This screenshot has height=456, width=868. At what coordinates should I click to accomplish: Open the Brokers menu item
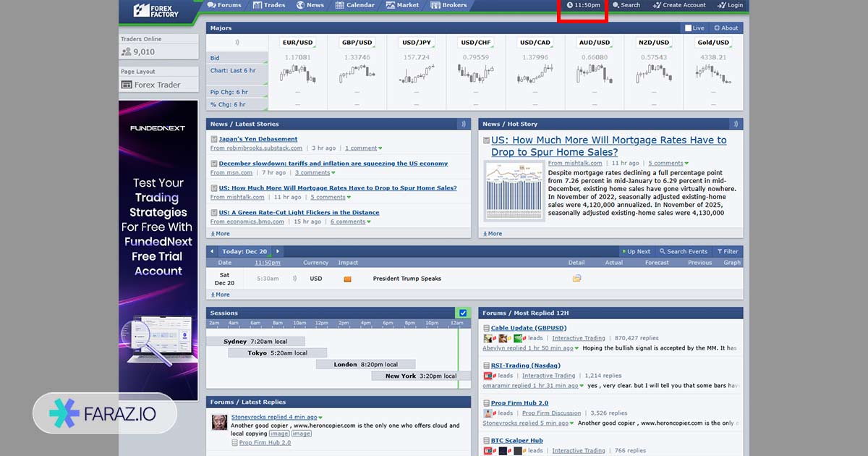[448, 5]
